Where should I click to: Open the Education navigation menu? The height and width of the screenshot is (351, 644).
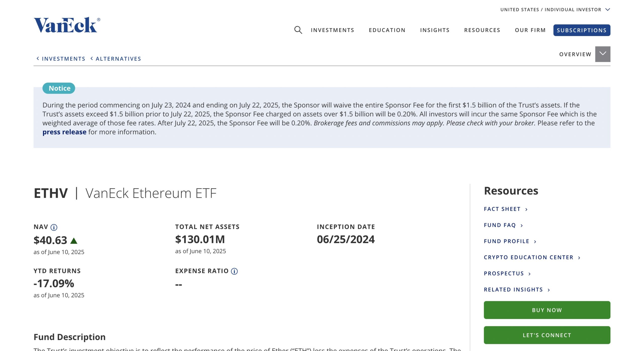tap(387, 30)
